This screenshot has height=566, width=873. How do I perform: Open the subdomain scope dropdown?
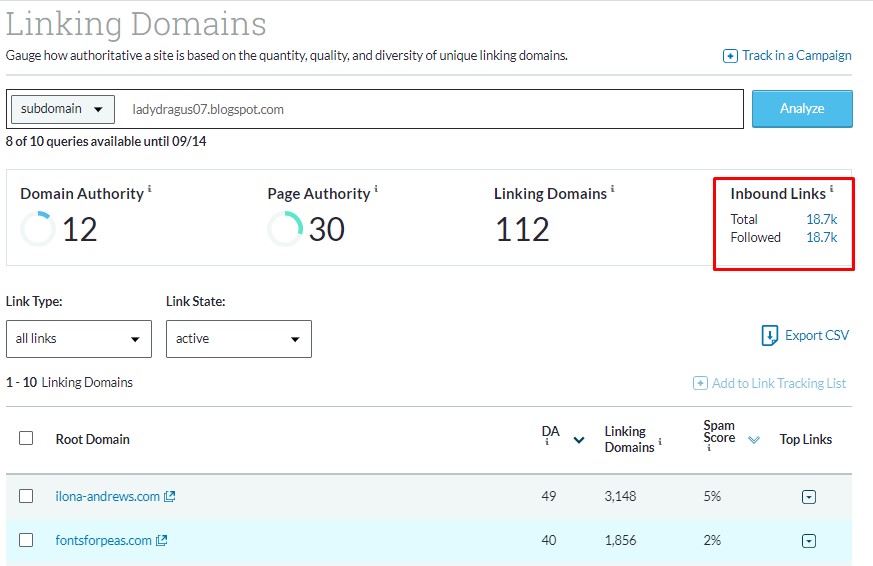coord(62,109)
